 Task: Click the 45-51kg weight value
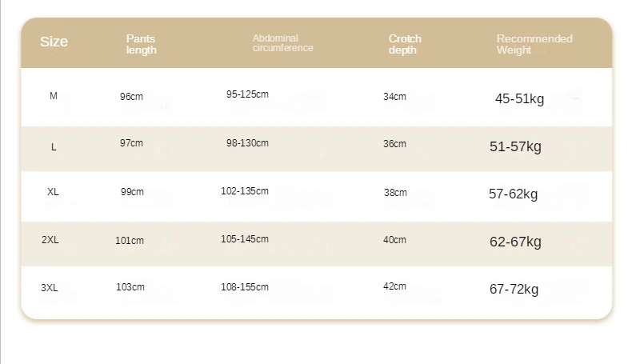pyautogui.click(x=519, y=98)
